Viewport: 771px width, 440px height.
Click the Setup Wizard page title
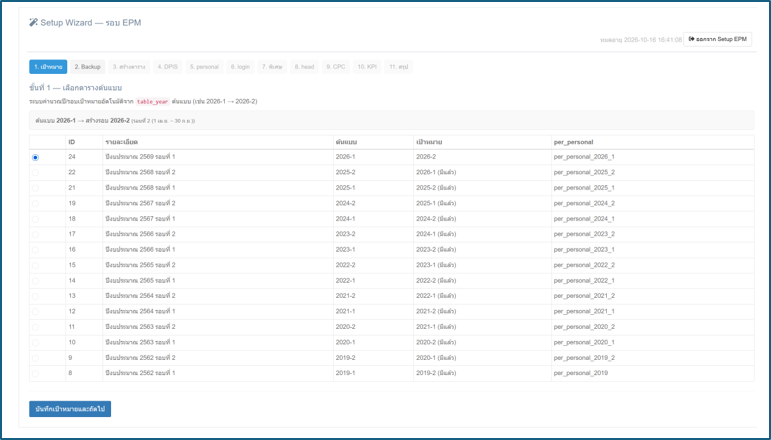(90, 23)
